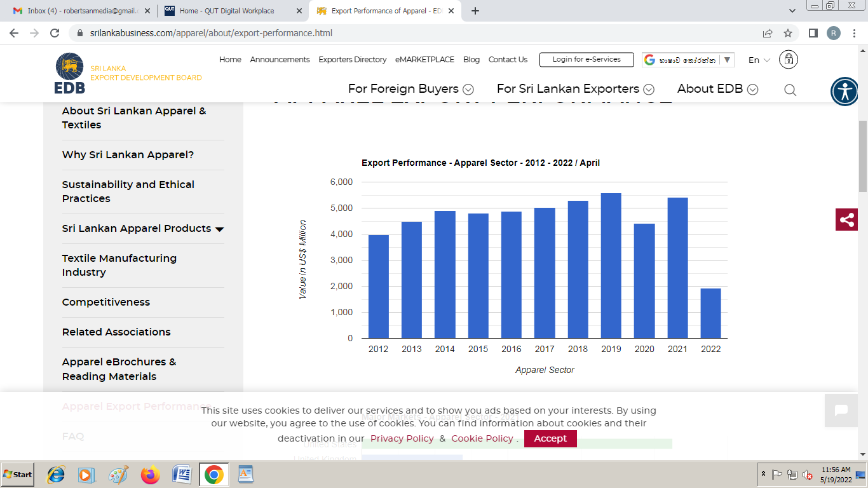The width and height of the screenshot is (868, 488).
Task: Click the site search magnifier icon
Action: coord(790,90)
